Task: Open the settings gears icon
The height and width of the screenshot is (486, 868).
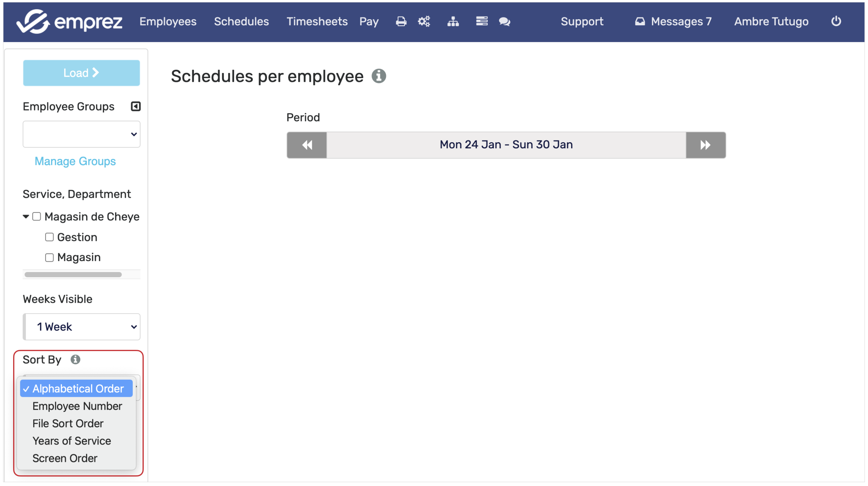Action: pyautogui.click(x=424, y=22)
